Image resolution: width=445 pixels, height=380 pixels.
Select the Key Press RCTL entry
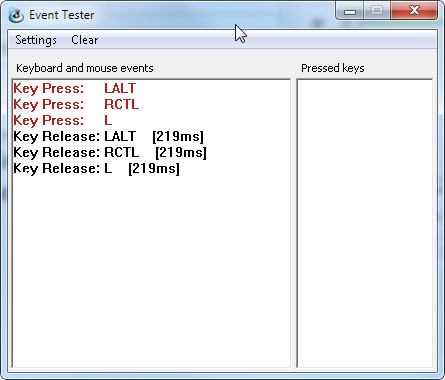[76, 104]
